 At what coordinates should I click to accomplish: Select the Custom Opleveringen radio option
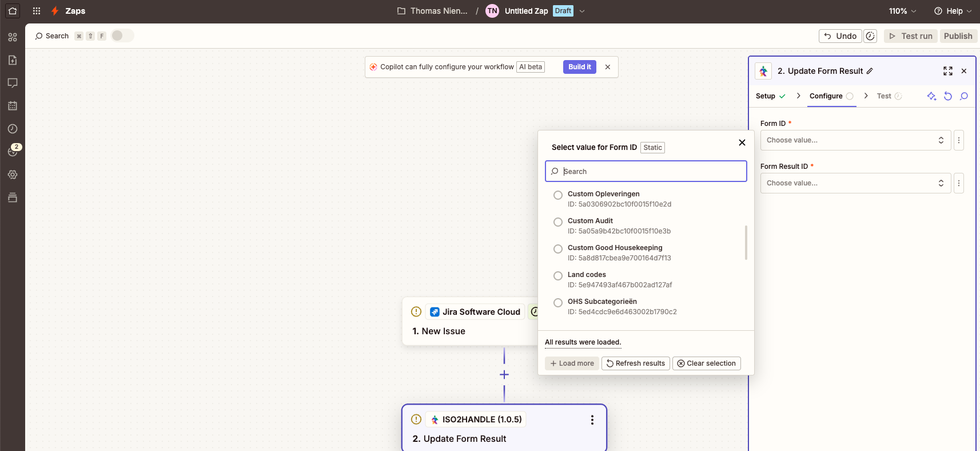[x=558, y=195]
